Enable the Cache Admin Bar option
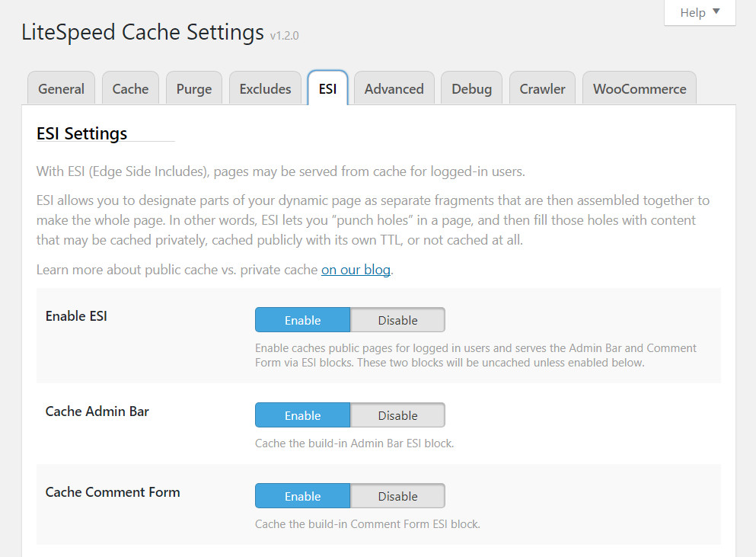 click(x=302, y=415)
